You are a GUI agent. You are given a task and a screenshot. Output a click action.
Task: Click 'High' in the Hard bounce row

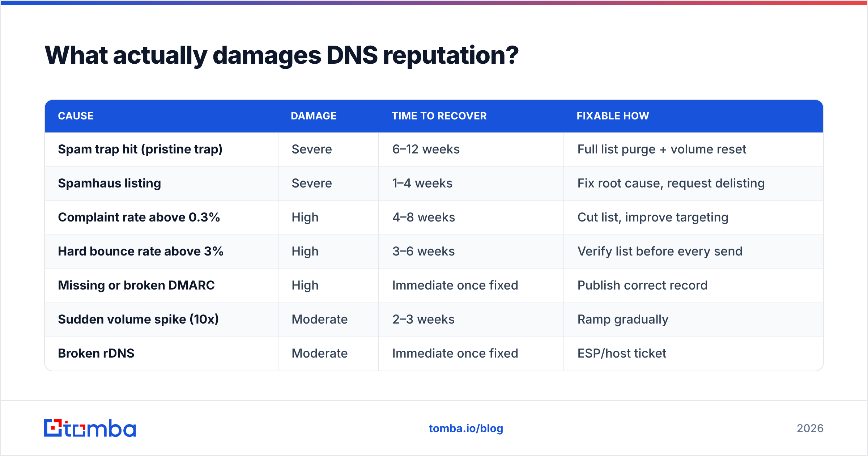pyautogui.click(x=305, y=252)
